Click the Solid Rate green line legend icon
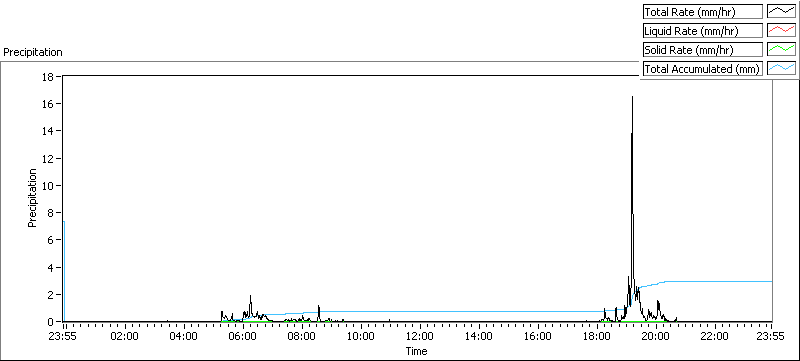Screen dimensions: 800x361 coord(781,49)
